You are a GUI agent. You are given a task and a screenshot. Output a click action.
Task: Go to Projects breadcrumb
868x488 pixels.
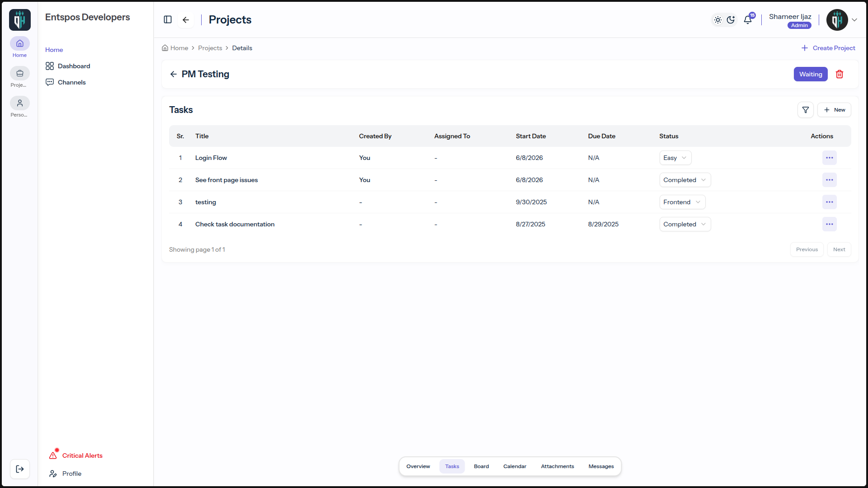point(210,48)
